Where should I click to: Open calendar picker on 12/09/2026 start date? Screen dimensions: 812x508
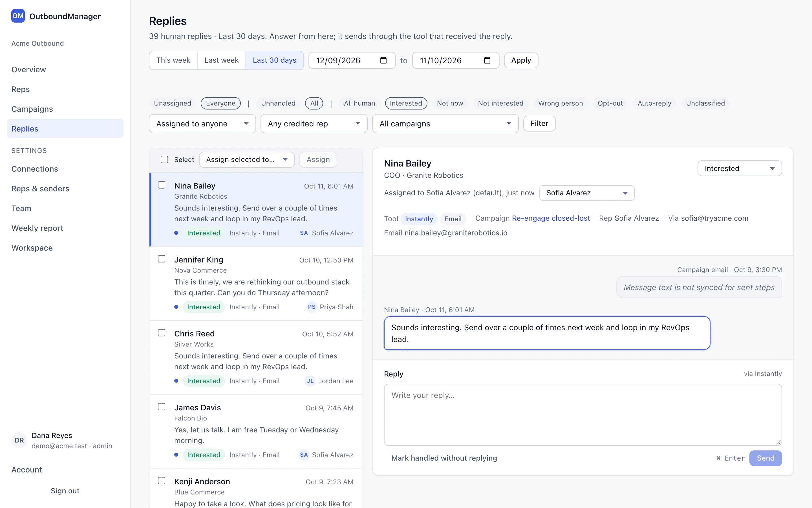[x=383, y=60]
